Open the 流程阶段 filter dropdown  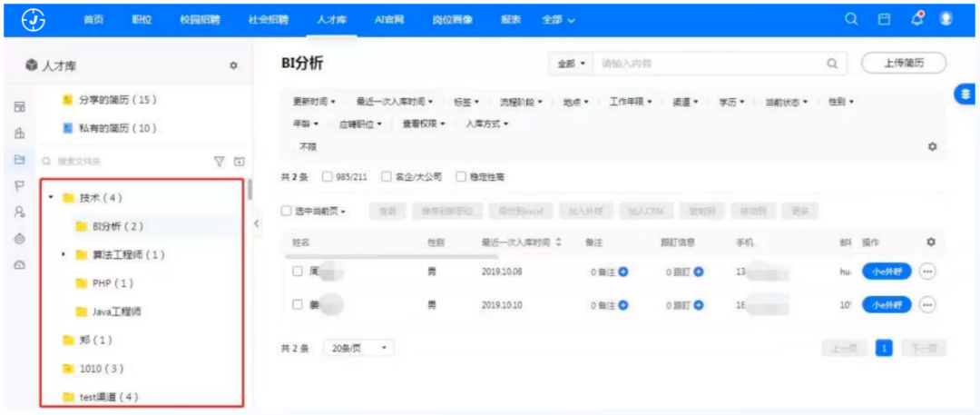coord(521,102)
